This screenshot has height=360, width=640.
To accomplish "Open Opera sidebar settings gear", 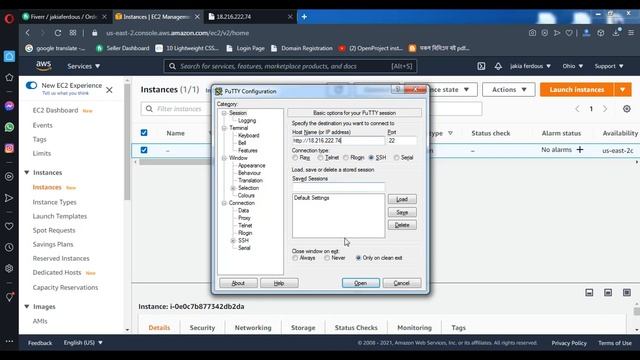I will pyautogui.click(x=9, y=269).
